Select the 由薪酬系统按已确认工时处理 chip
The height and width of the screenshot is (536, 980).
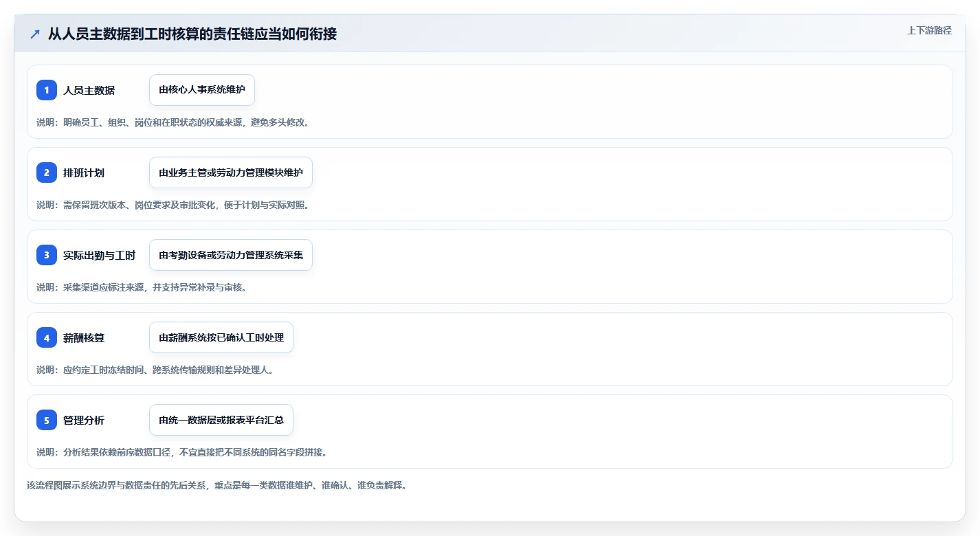pyautogui.click(x=221, y=337)
